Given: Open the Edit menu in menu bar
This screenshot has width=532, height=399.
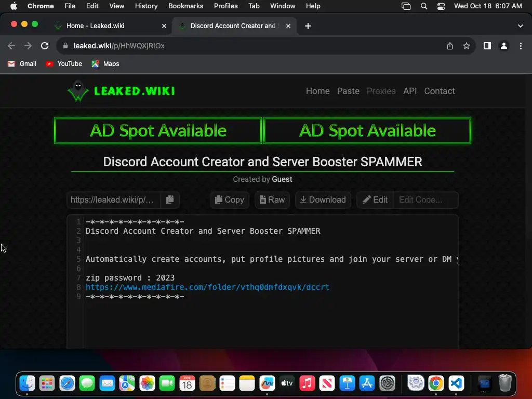Looking at the screenshot, I should pyautogui.click(x=92, y=6).
